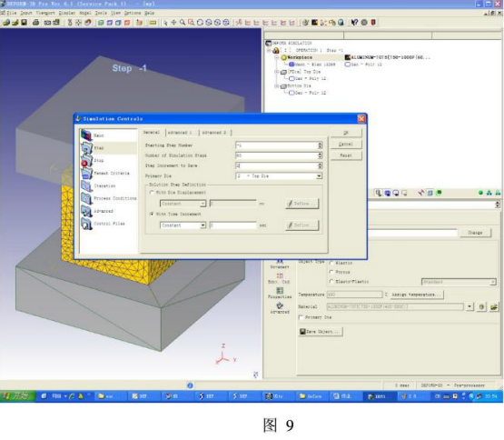This screenshot has width=504, height=440.
Task: Click OK in Simulation Controls dialog
Action: coord(346,133)
